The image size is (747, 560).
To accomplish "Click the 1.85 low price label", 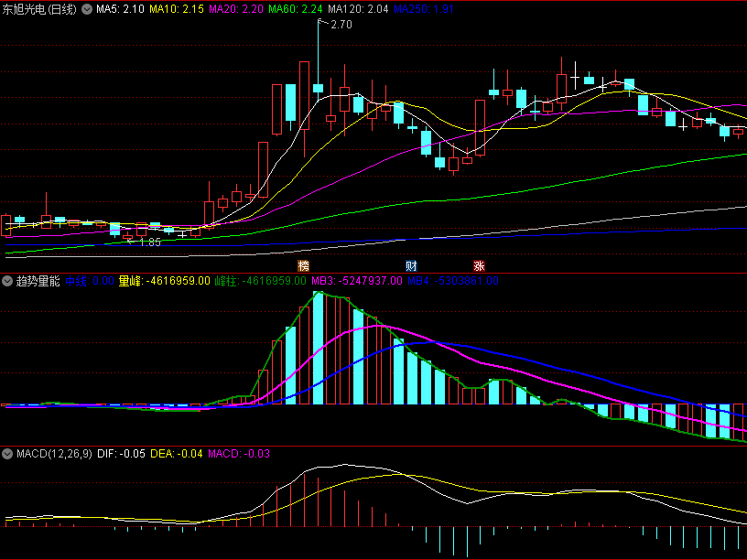I will (150, 242).
